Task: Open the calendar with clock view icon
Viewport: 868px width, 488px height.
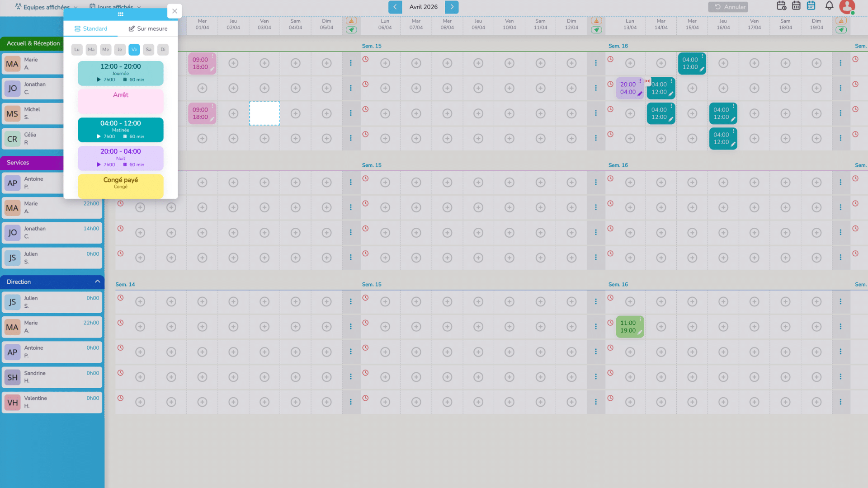Action: (x=781, y=6)
